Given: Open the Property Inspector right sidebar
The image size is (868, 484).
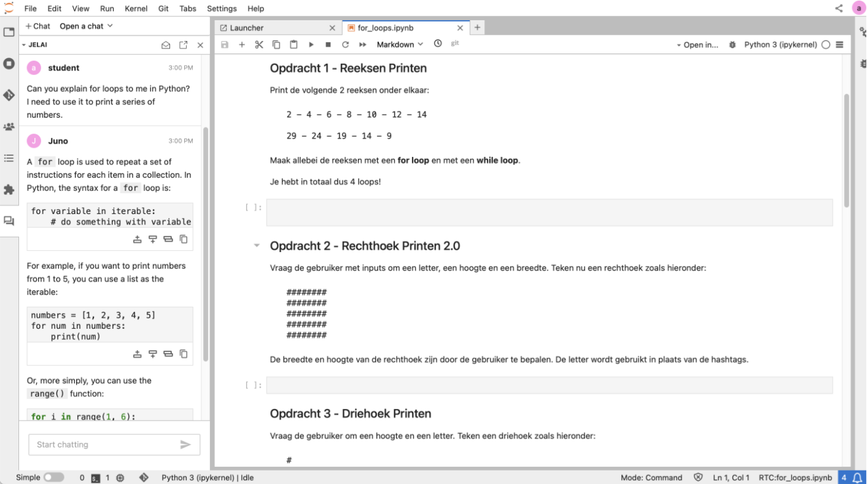Looking at the screenshot, I should pyautogui.click(x=862, y=32).
